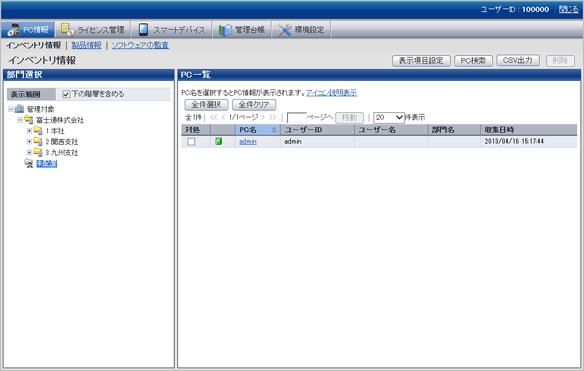The height and width of the screenshot is (371, 584).
Task: Click the ユーザーID column header
Action: point(317,130)
